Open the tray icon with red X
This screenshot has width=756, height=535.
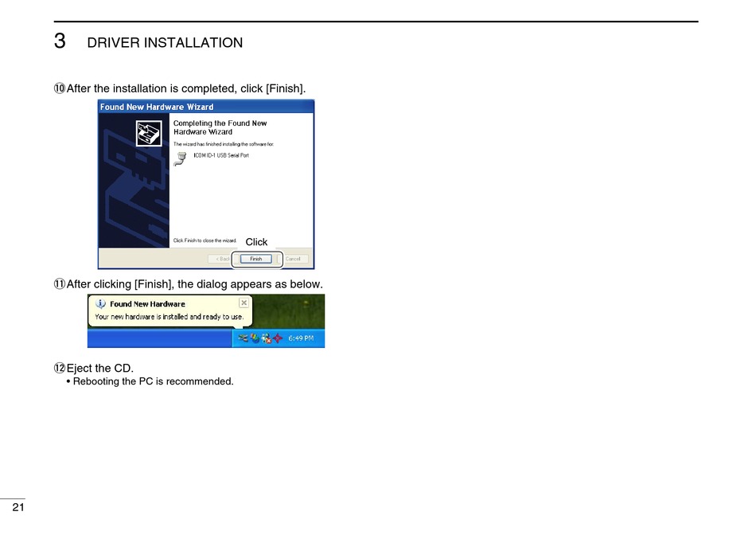(x=266, y=338)
